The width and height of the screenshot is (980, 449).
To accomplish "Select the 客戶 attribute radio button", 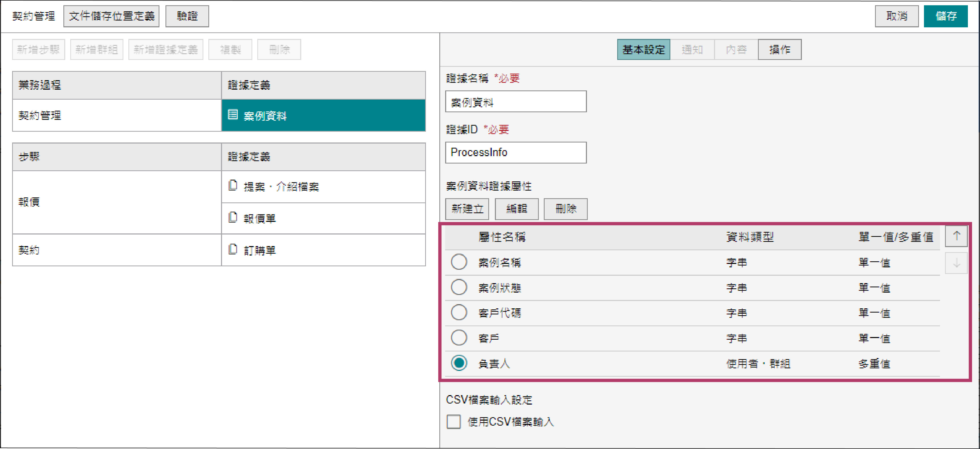I will pos(459,338).
